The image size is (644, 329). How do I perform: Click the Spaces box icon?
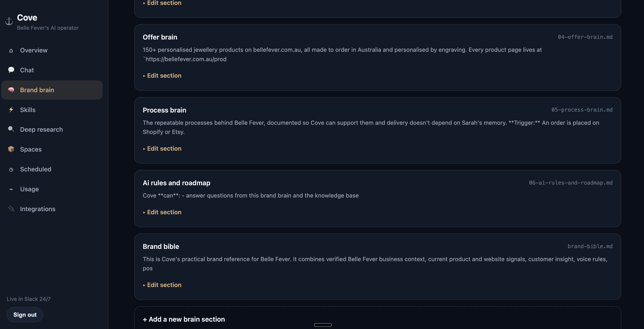(11, 149)
